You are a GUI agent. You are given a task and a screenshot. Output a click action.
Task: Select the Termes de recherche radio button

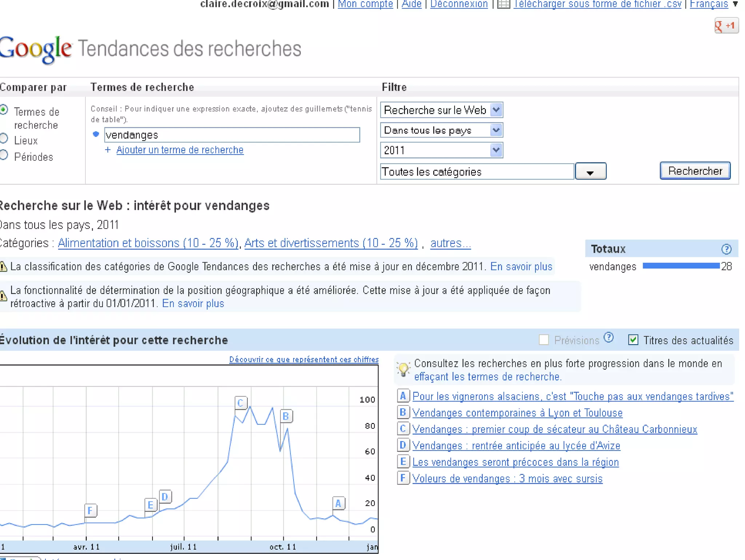[4, 110]
